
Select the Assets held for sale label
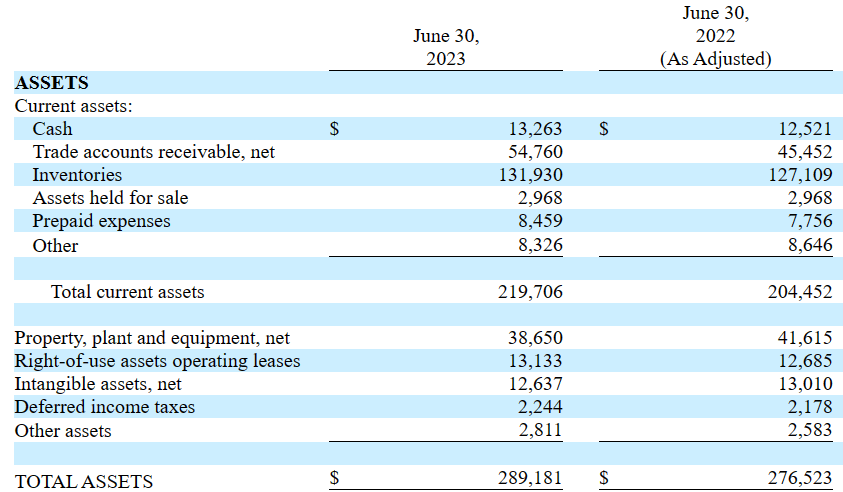point(110,198)
